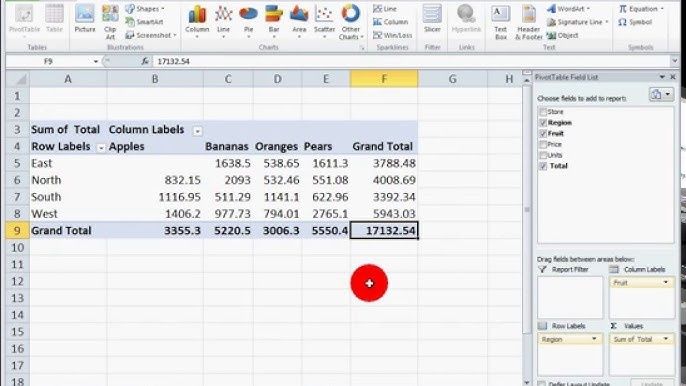
Task: Click the formula bar showing 17132.54
Action: (411, 62)
